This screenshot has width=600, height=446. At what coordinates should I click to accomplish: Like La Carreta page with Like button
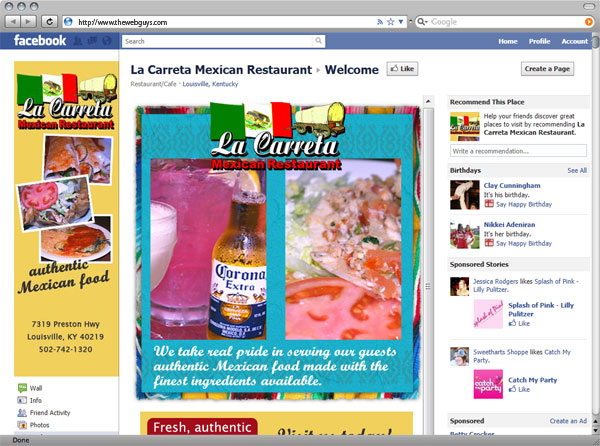tap(402, 69)
